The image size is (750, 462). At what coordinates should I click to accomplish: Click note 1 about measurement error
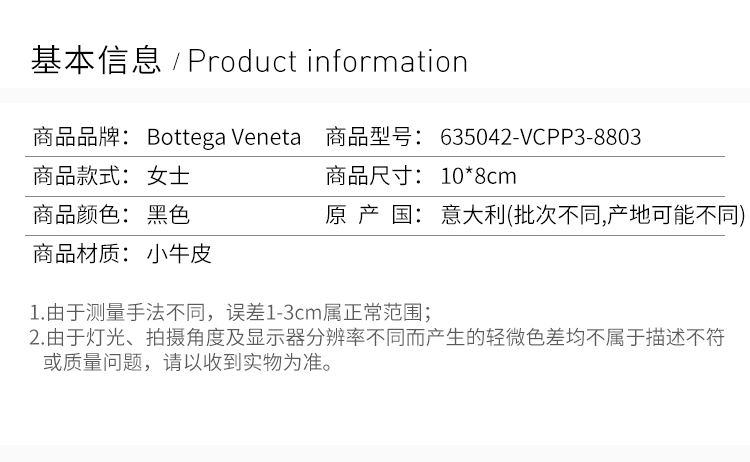pyautogui.click(x=231, y=313)
